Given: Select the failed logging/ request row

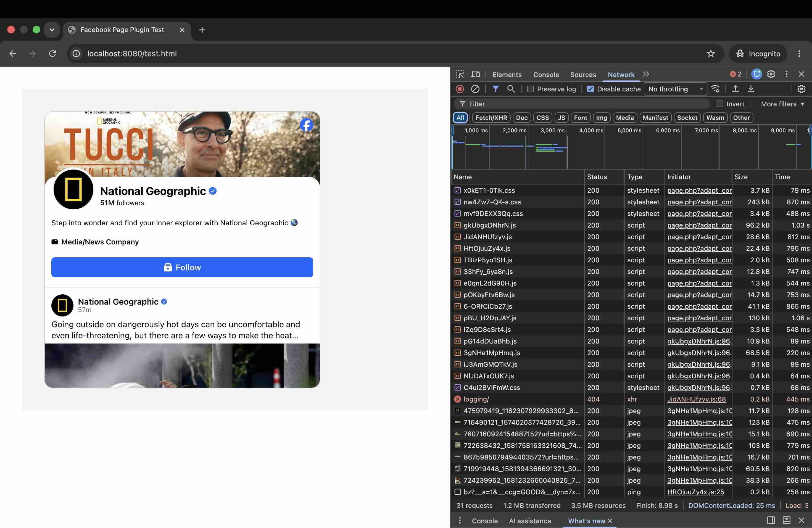Looking at the screenshot, I should tap(631, 399).
